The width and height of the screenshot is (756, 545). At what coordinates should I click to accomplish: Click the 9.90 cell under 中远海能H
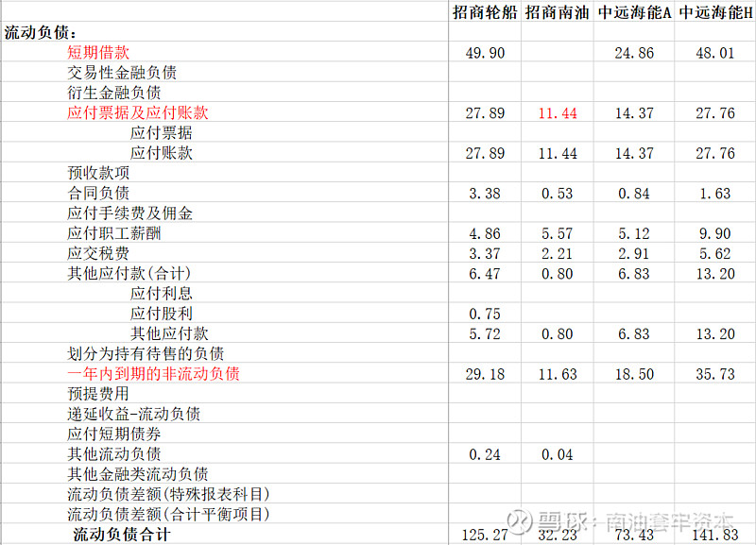(x=715, y=233)
